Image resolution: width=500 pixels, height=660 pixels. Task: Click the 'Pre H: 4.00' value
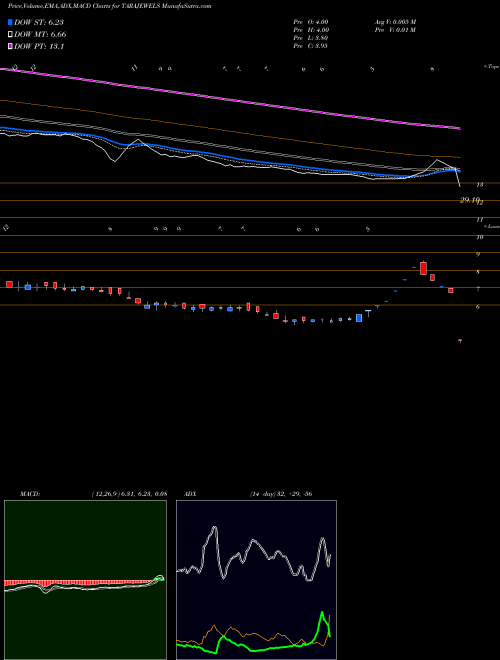tap(311, 30)
